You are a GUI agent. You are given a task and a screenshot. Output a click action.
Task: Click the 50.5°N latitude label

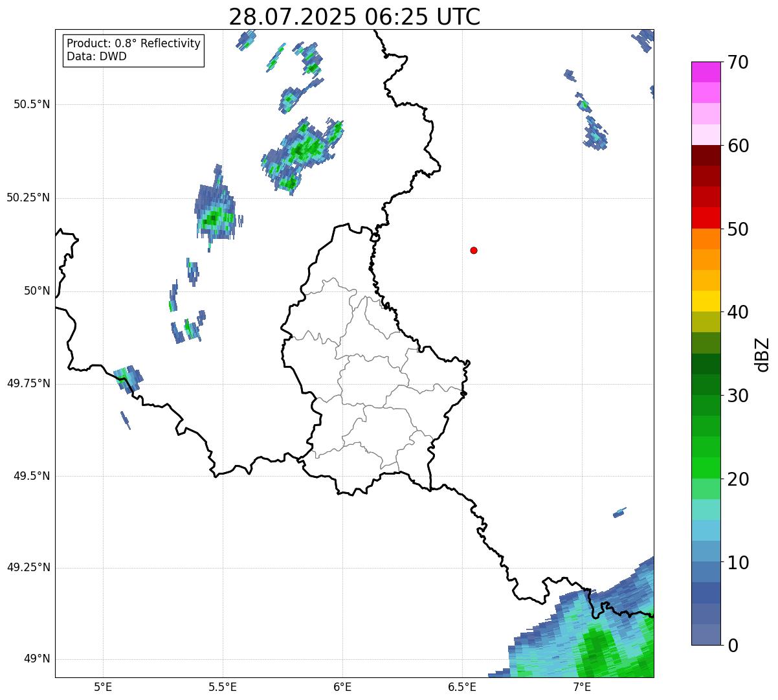coord(32,104)
